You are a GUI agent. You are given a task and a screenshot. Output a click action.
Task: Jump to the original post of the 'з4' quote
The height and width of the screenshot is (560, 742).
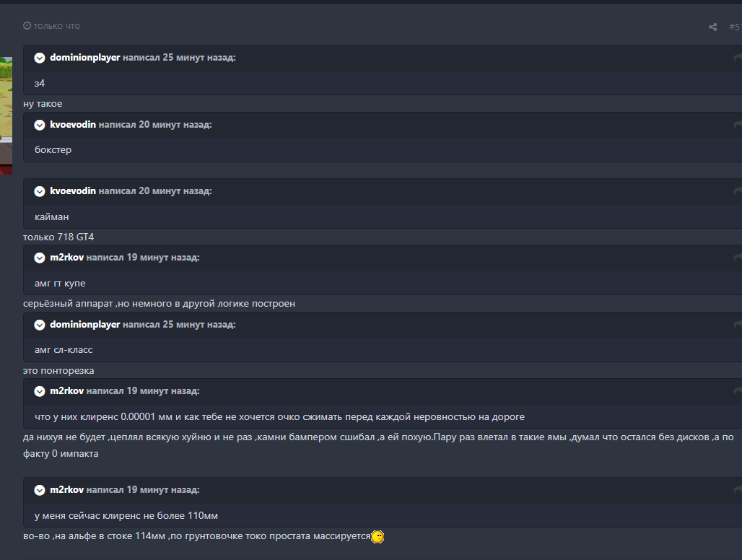(x=737, y=58)
